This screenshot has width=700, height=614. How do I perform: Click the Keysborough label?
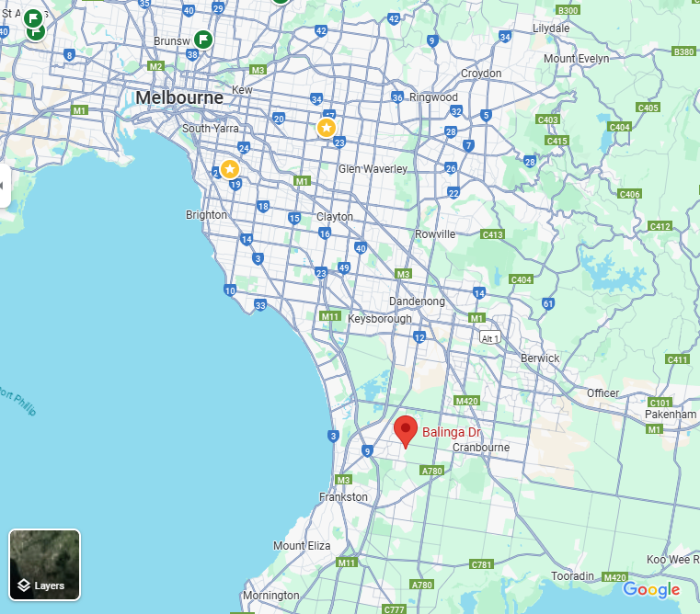click(380, 319)
